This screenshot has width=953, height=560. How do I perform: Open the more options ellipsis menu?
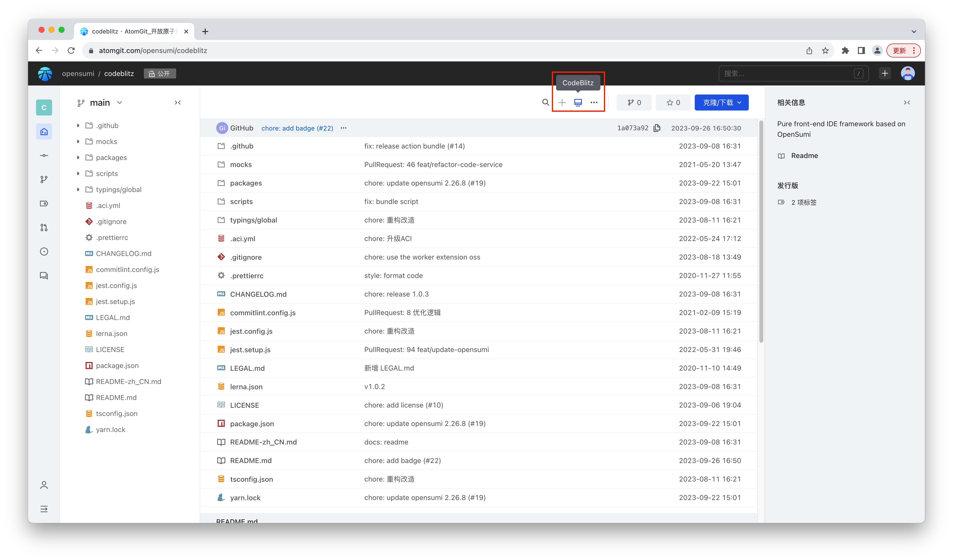(594, 102)
